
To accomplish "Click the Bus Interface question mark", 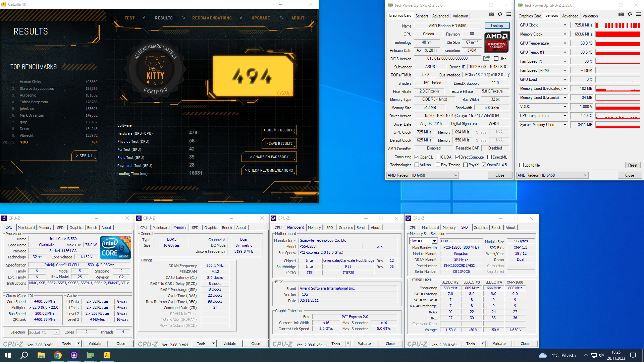I will tap(508, 75).
